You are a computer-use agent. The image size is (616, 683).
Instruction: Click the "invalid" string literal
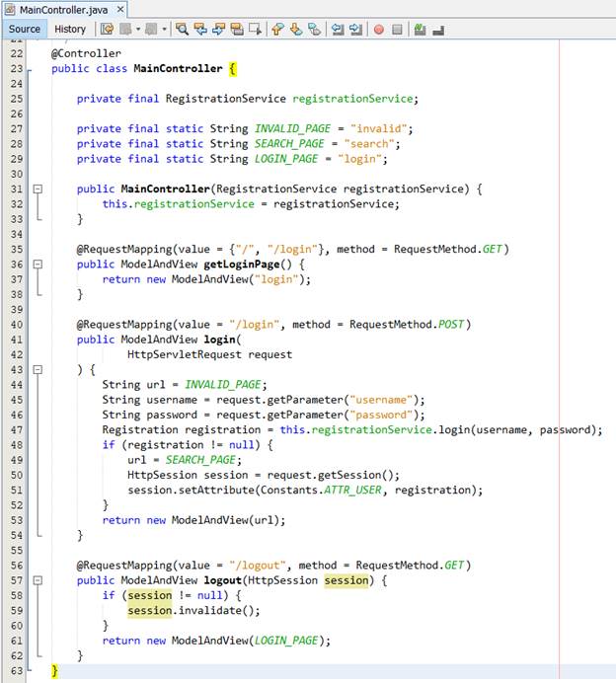coord(378,128)
